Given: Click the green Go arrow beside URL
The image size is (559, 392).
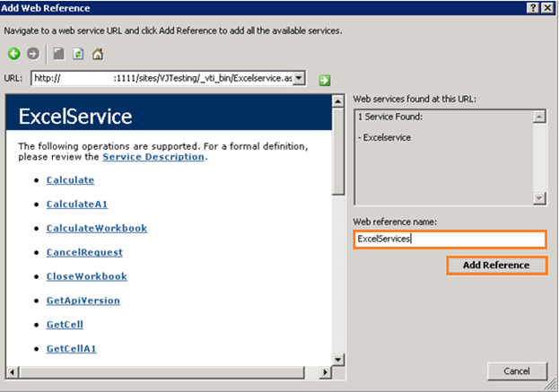Looking at the screenshot, I should coord(324,80).
